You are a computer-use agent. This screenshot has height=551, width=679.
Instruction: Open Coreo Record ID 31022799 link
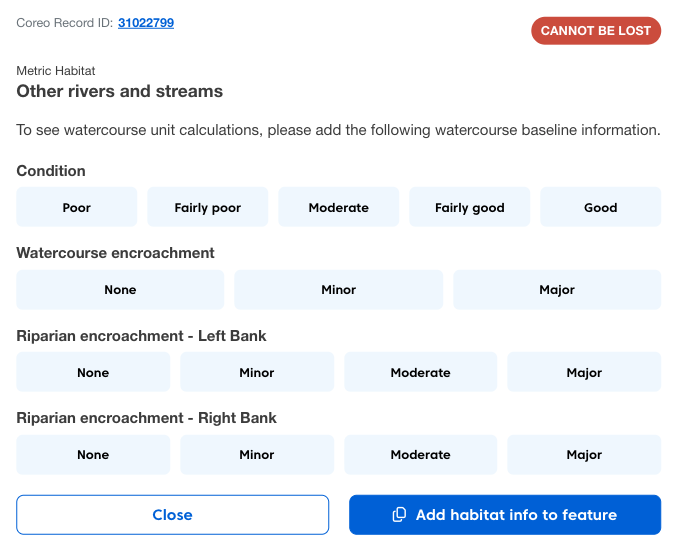coord(146,22)
